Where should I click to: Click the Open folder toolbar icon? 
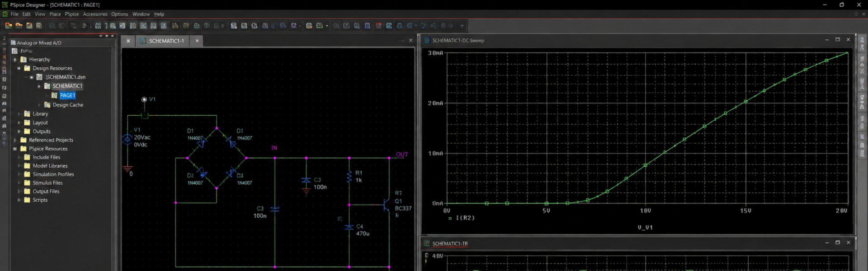[19, 26]
